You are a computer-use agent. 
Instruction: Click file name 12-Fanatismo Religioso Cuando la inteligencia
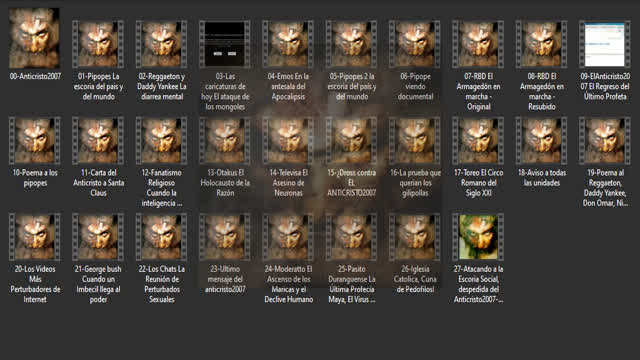pos(162,188)
